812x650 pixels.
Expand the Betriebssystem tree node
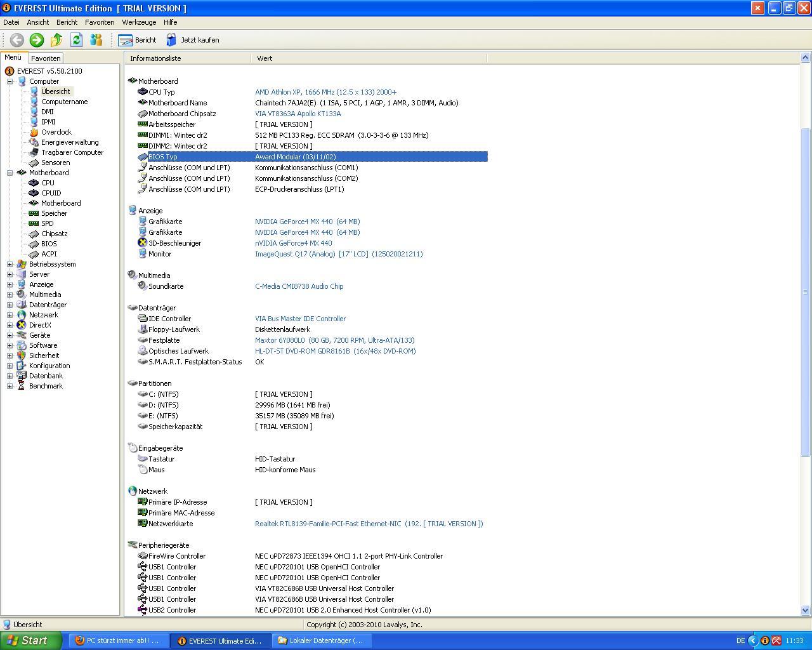tap(10, 264)
